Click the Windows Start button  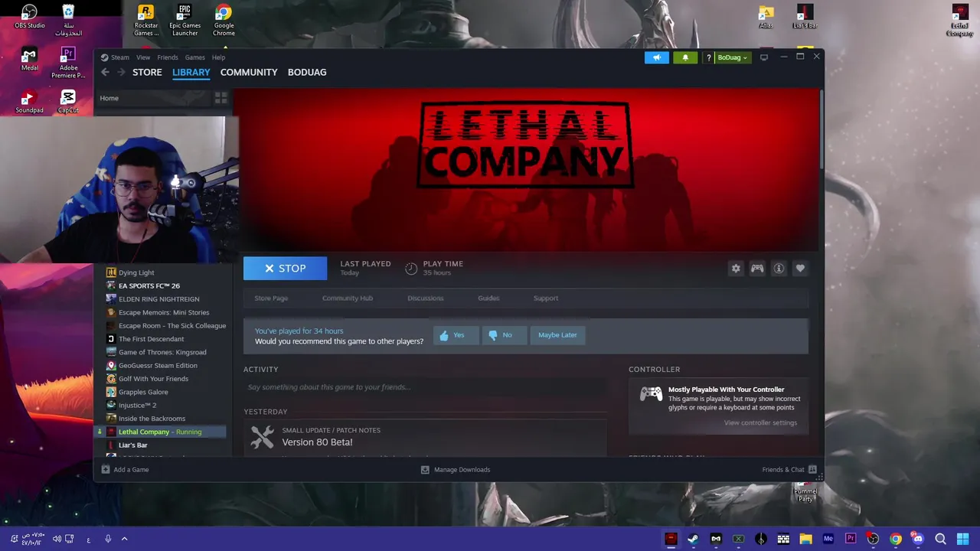[x=962, y=540]
